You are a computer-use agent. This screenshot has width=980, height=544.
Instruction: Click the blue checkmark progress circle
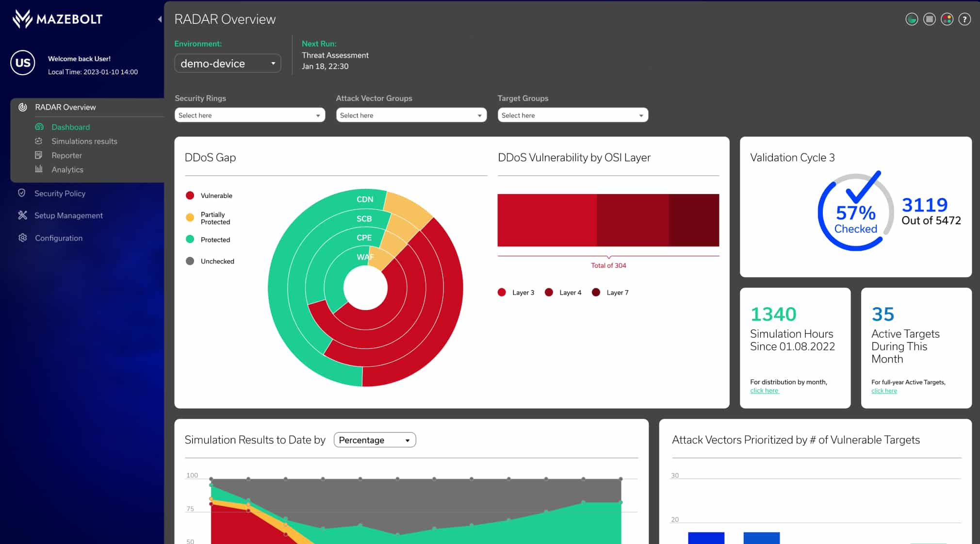(856, 212)
